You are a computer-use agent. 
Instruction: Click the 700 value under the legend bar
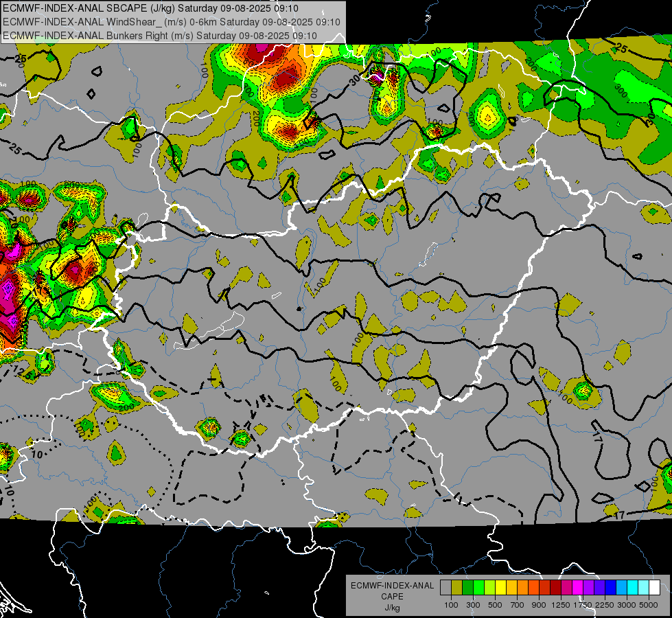(x=518, y=605)
